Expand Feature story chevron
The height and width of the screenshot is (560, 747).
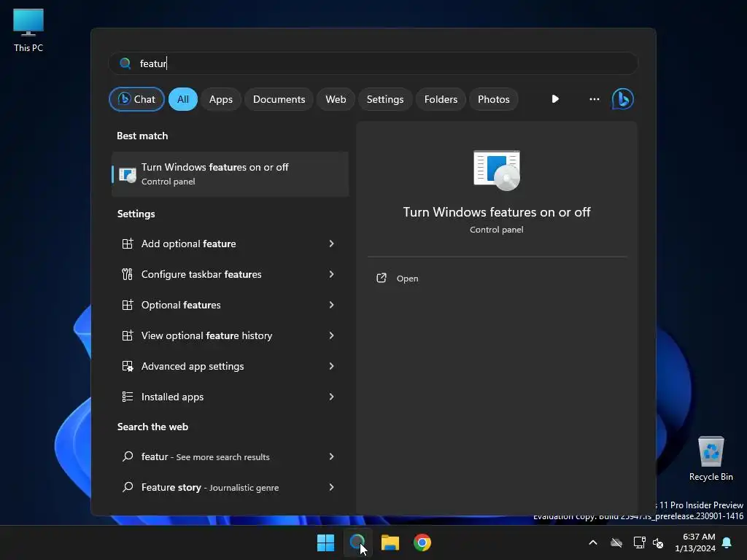(332, 487)
